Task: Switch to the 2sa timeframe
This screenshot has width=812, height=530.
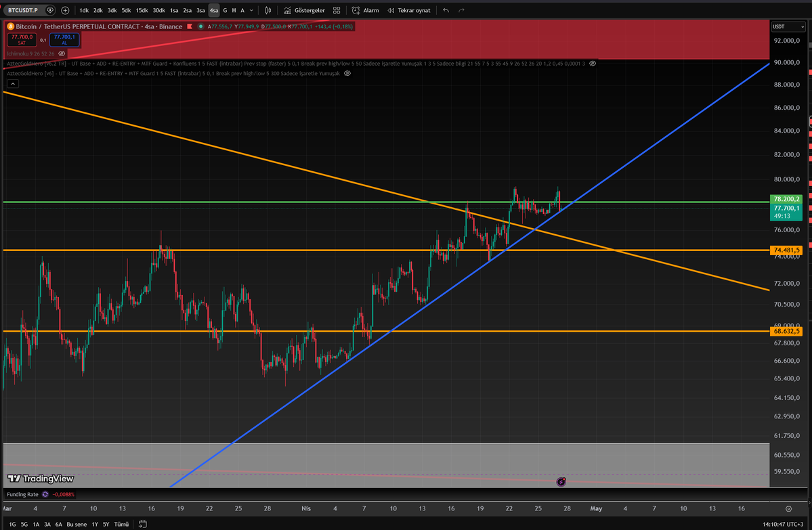Action: tap(188, 10)
